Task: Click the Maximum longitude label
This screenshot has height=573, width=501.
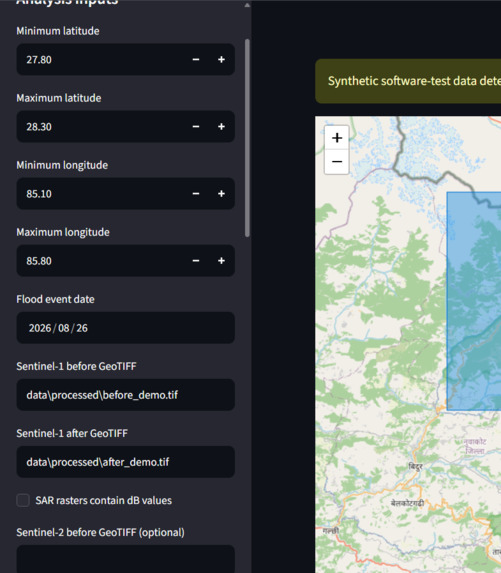Action: click(63, 232)
